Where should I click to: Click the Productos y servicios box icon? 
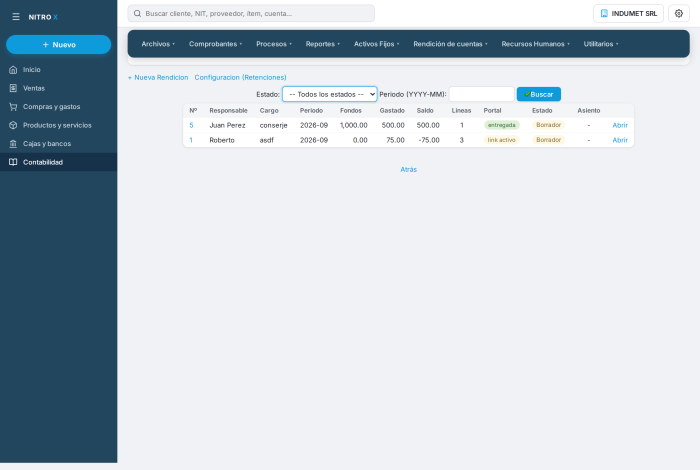click(13, 125)
